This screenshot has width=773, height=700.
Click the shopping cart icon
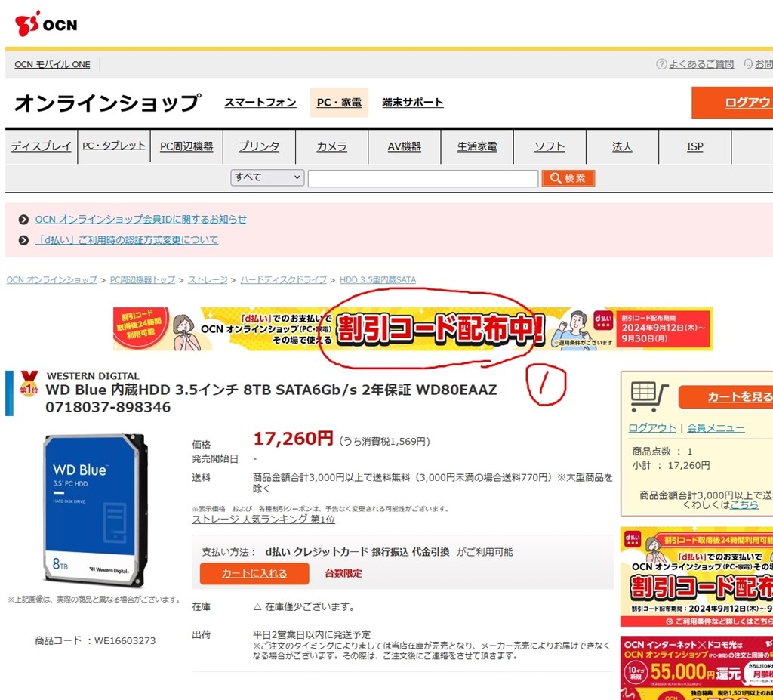coord(649,396)
